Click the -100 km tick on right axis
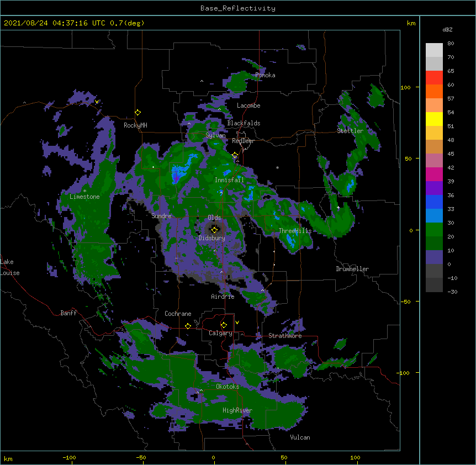 coord(404,373)
